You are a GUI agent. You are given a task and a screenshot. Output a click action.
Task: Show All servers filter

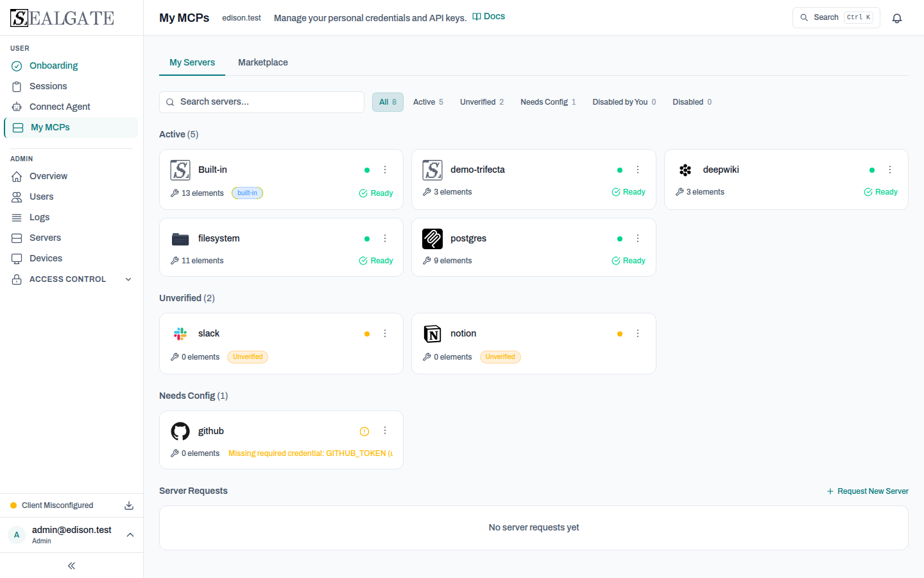pyautogui.click(x=388, y=102)
